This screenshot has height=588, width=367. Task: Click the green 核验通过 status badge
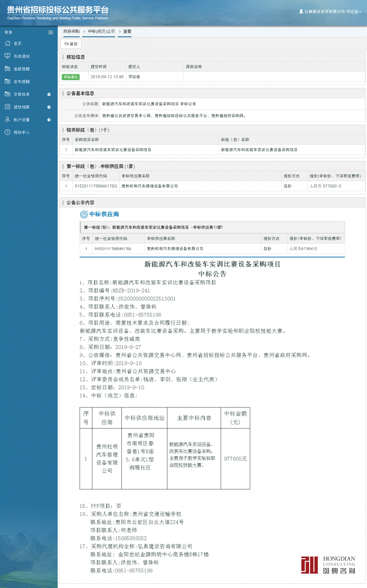(71, 77)
